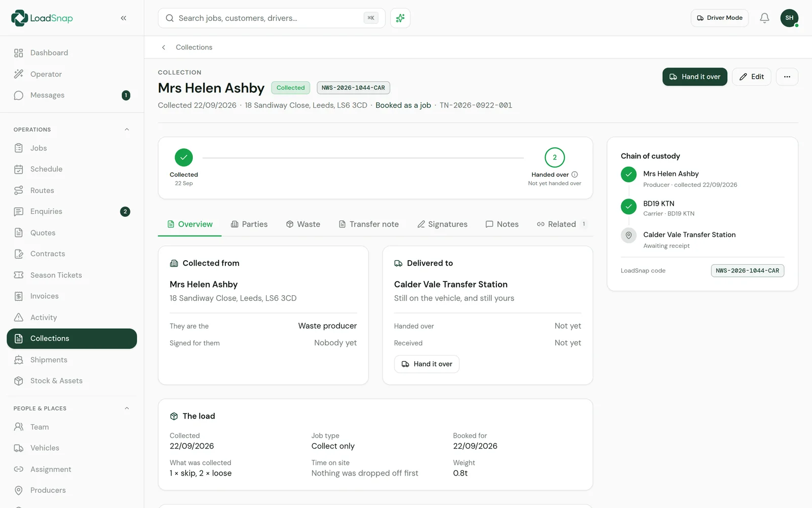
Task: Collapse the sidebar with the double chevron
Action: [123, 18]
